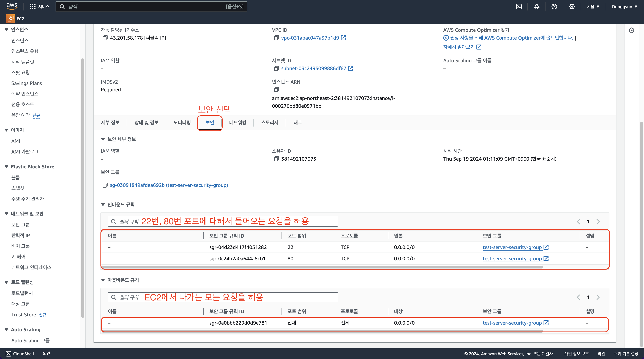Open CloudShell icon in top navigation bar
The width and height of the screenshot is (644, 359).
point(519,7)
